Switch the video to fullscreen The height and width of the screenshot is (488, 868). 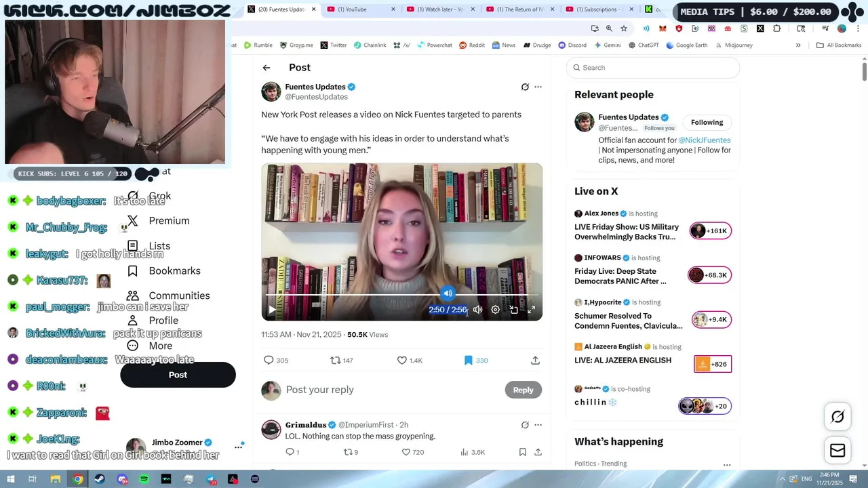click(x=532, y=310)
